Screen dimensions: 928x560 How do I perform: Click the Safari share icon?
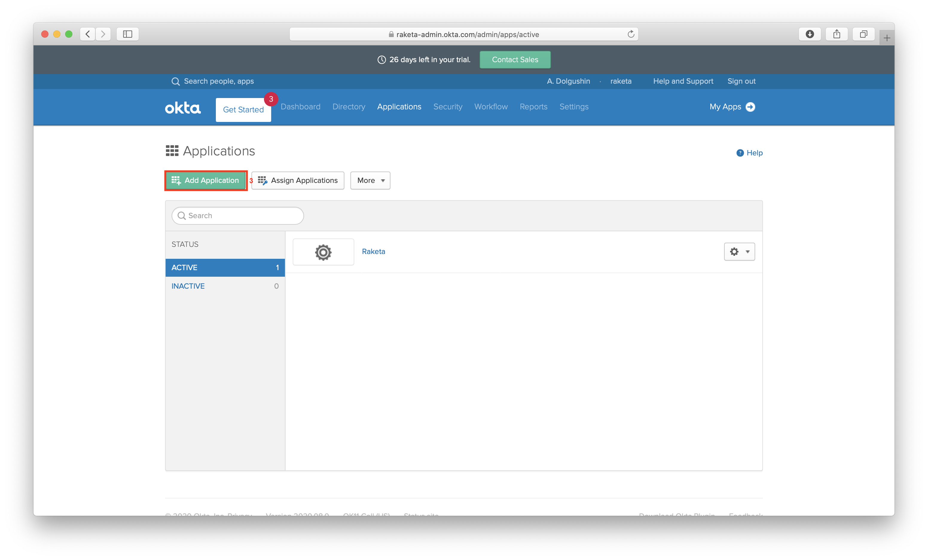837,34
